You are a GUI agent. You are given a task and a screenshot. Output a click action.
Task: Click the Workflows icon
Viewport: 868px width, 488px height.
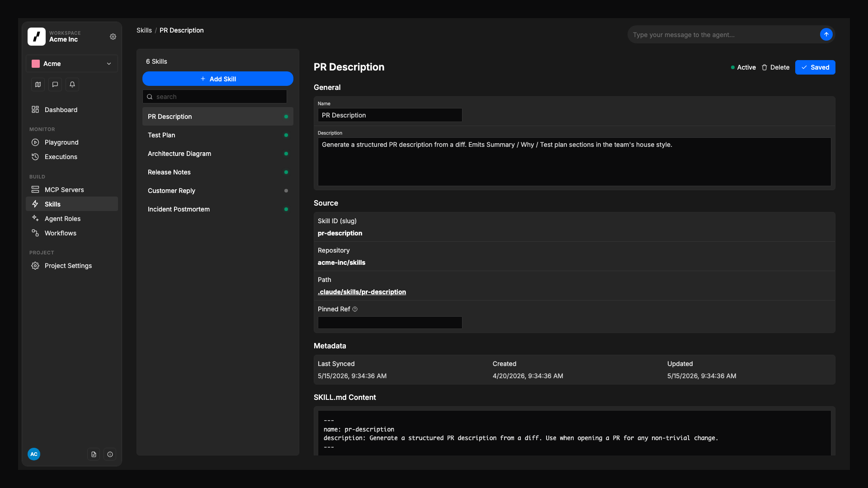tap(35, 233)
